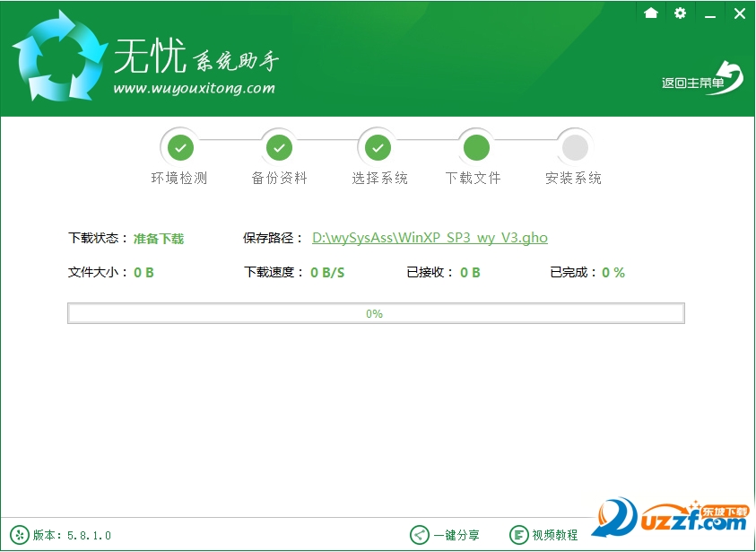Select the 环境检测 step checkmark circle
Viewport: 756px width, 552px height.
click(x=180, y=148)
